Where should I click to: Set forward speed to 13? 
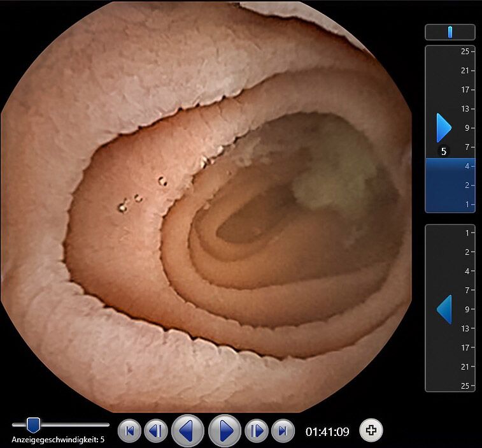point(465,109)
